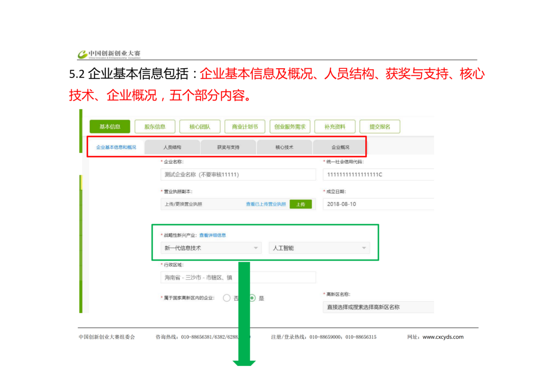Expand the 人工智能 dropdown
The image size is (554, 392).
[x=319, y=248]
